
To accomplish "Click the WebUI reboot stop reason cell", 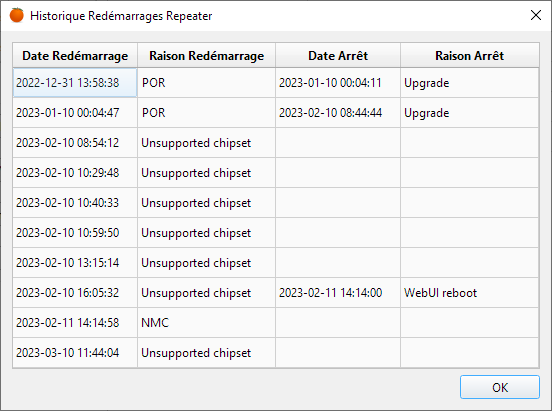I will pos(470,293).
